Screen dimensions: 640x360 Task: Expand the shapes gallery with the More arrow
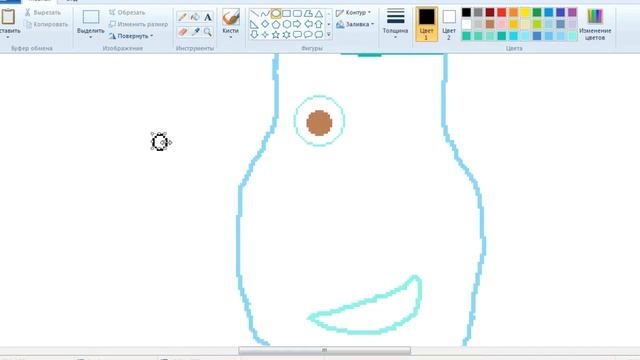pyautogui.click(x=329, y=35)
